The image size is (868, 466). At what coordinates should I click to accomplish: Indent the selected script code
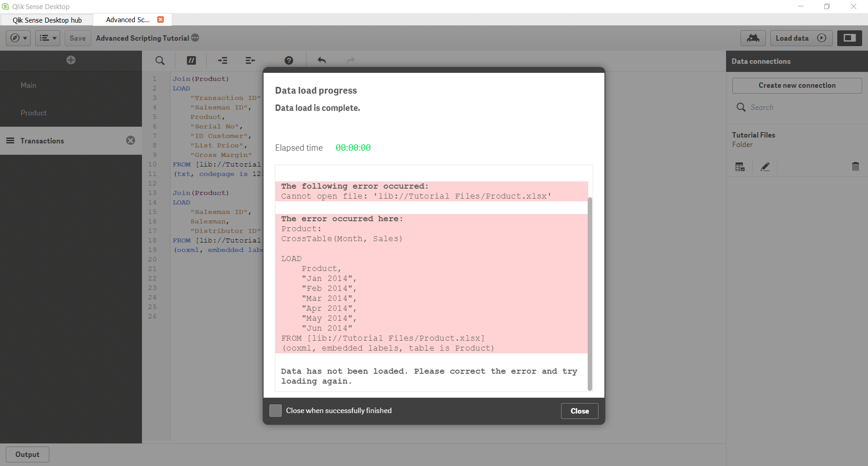coord(222,60)
